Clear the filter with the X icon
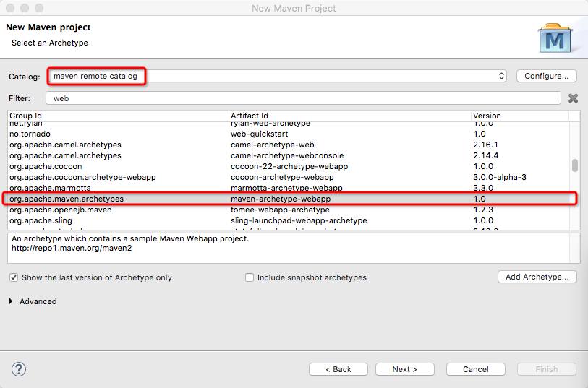The image size is (588, 388). click(573, 98)
